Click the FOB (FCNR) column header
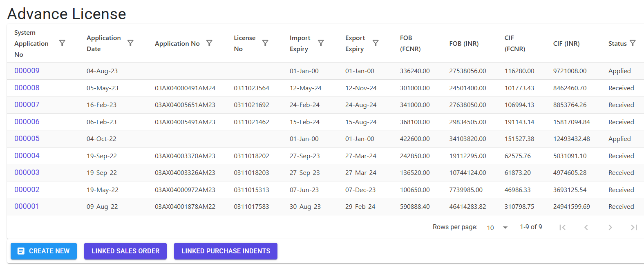This screenshot has height=266, width=644. (x=410, y=43)
